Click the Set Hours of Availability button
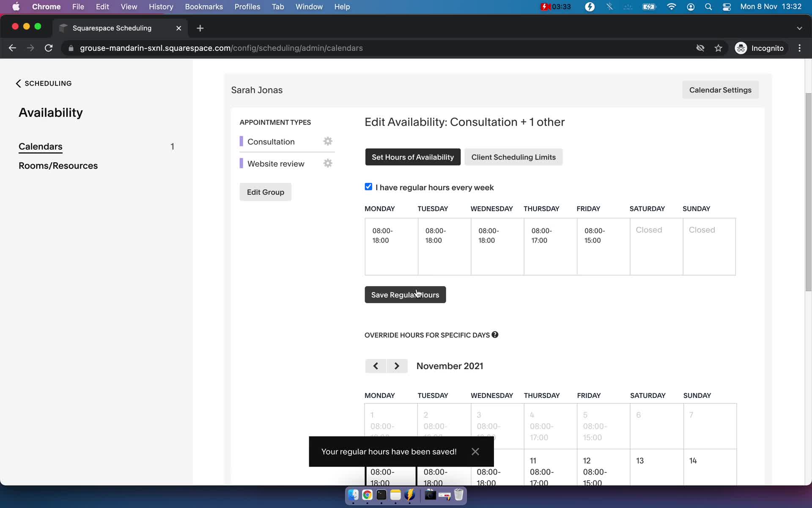The height and width of the screenshot is (508, 812). tap(413, 157)
